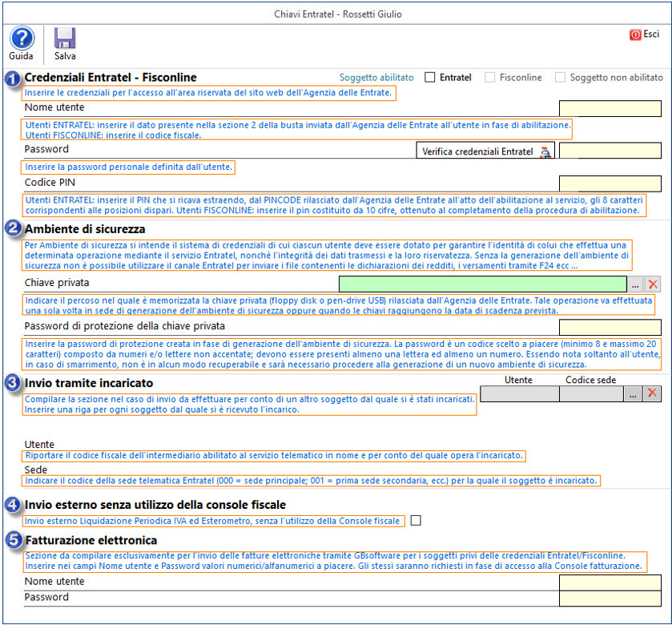Viewport: 672px width, 625px height.
Task: Click the grey Utente field in Invio tramite incaricato
Action: (520, 393)
